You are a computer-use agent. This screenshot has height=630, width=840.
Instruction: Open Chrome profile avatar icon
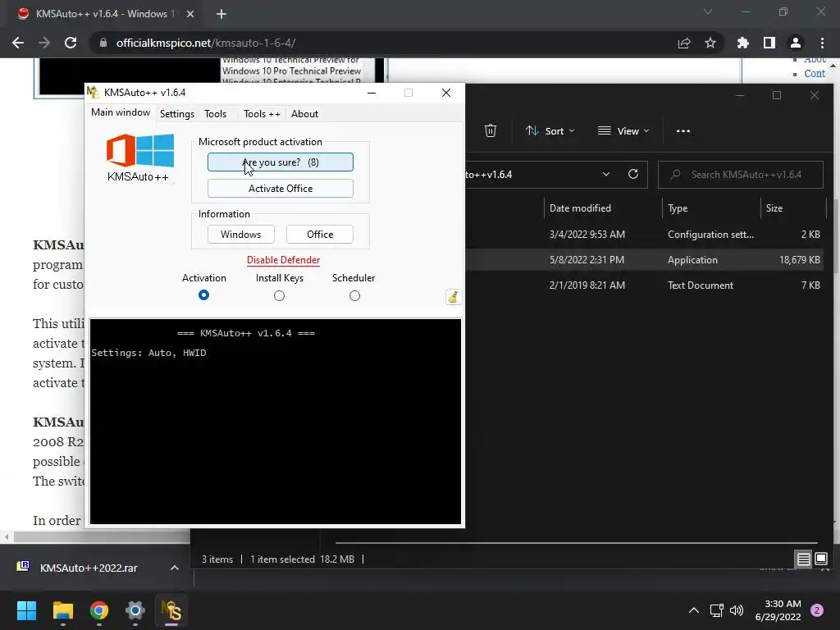coord(796,43)
